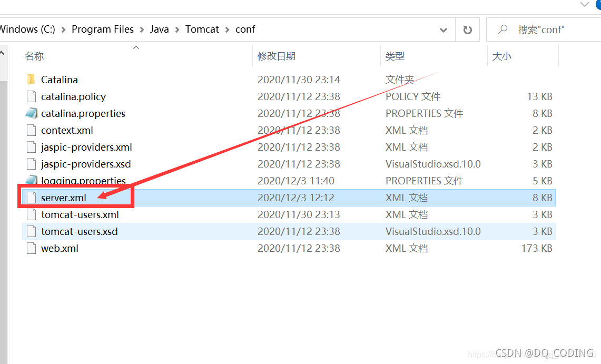Navigate to Java breadcrumb

[160, 29]
